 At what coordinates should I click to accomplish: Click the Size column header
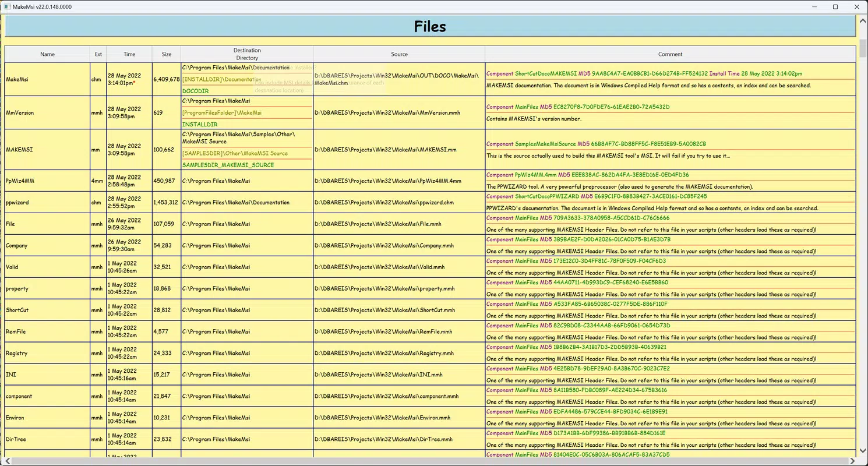click(x=167, y=54)
